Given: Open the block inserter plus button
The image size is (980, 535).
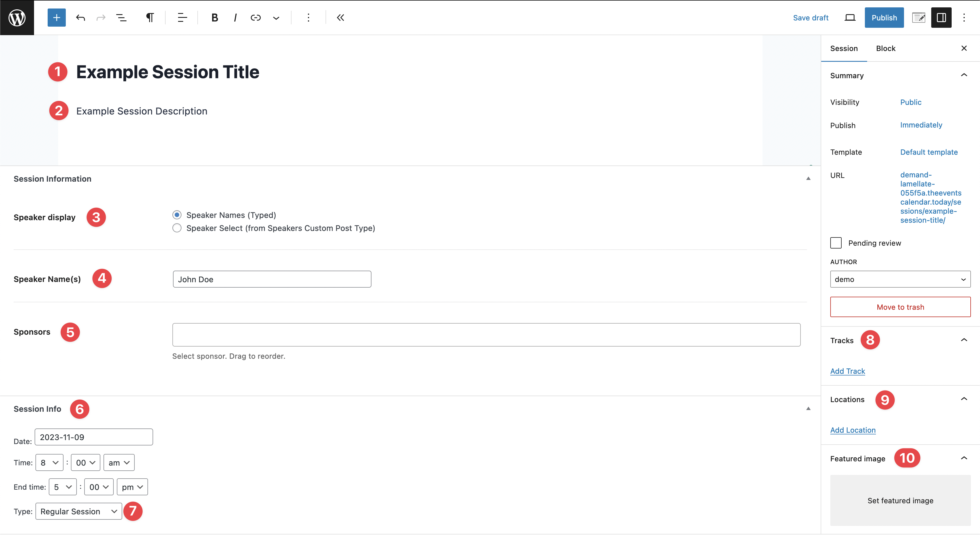Looking at the screenshot, I should [56, 18].
